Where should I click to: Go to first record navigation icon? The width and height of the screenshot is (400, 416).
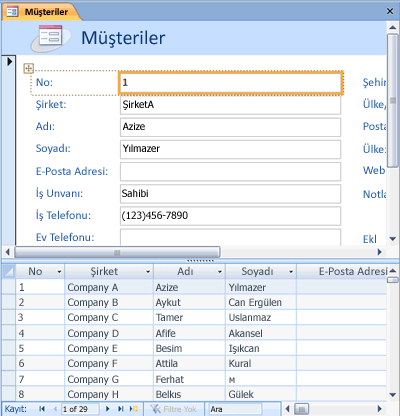(42, 409)
